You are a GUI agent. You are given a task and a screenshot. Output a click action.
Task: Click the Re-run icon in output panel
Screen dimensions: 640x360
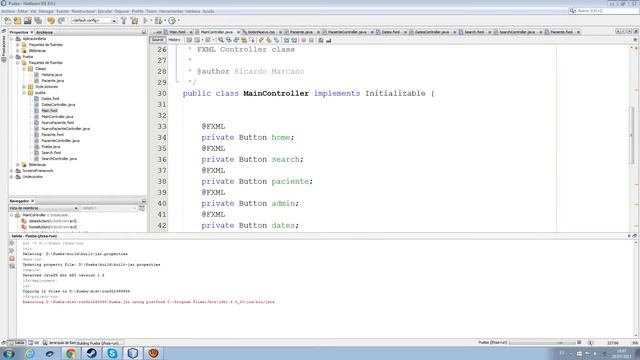[x=12, y=243]
